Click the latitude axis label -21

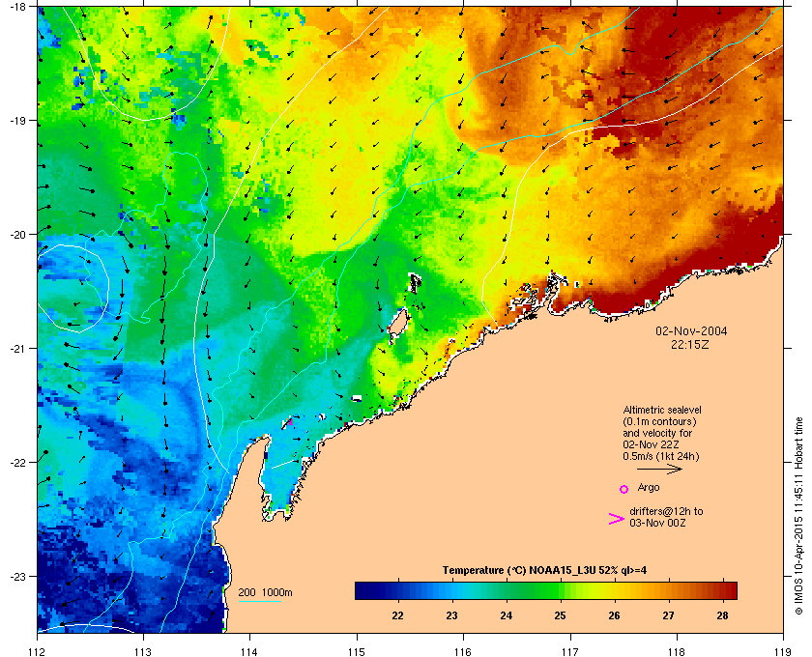coord(18,349)
